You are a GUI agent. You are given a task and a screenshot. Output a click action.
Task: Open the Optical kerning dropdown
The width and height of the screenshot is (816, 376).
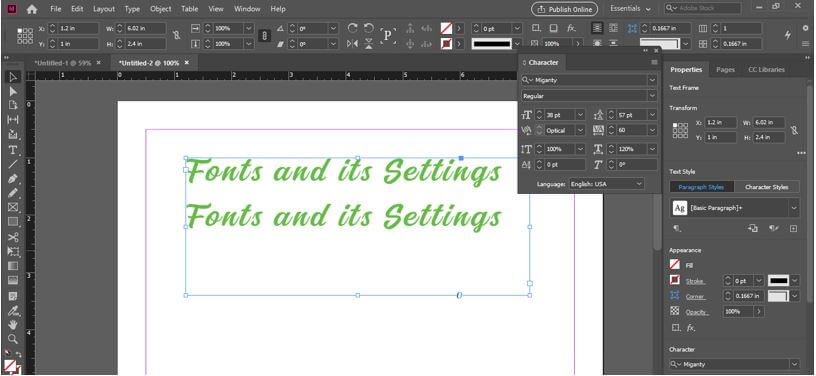click(x=580, y=131)
